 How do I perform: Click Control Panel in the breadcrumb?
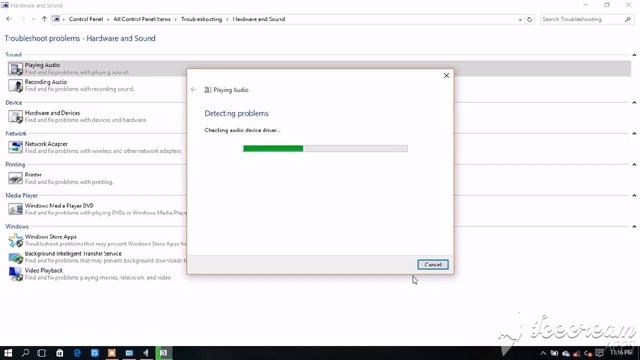pos(86,19)
